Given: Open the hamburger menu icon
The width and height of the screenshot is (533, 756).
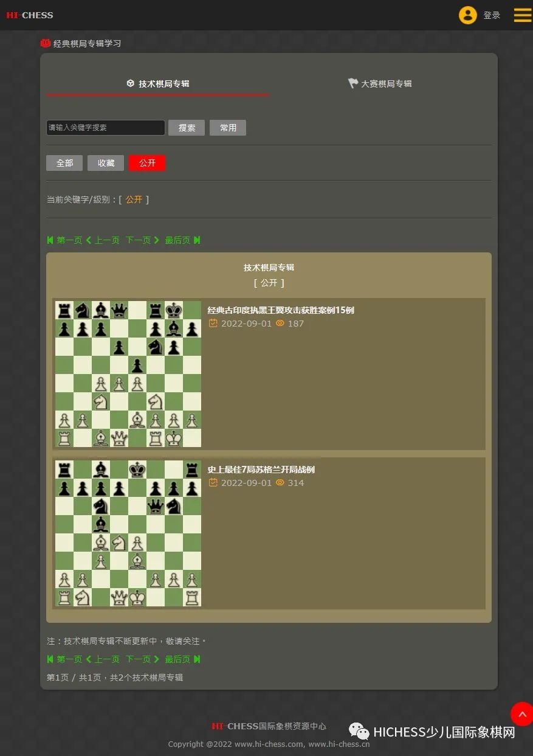Looking at the screenshot, I should [522, 15].
